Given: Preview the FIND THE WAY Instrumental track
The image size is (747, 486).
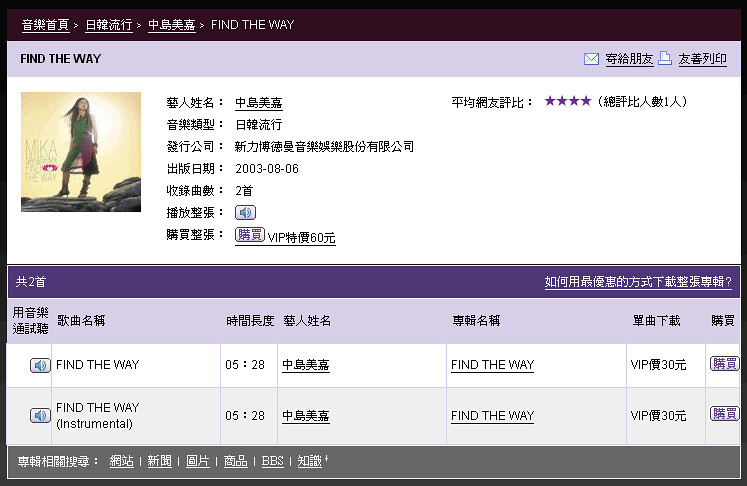Looking at the screenshot, I should (x=40, y=415).
